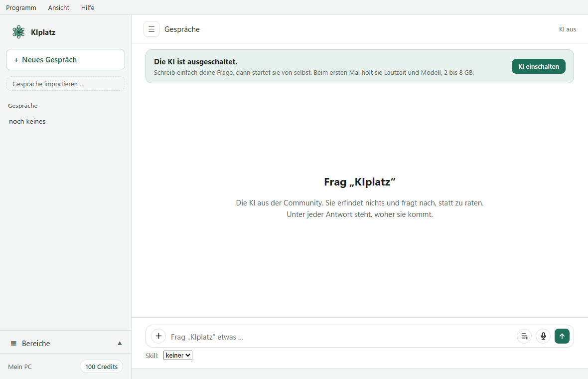Image resolution: width=588 pixels, height=379 pixels.
Task: Focus the Frag KIplatz message input field
Action: click(x=341, y=337)
